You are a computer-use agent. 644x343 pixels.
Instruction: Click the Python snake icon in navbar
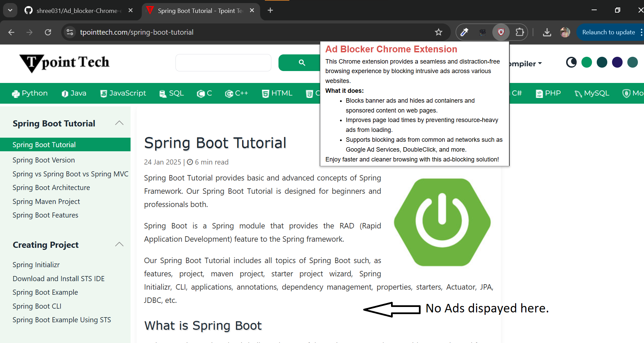16,94
